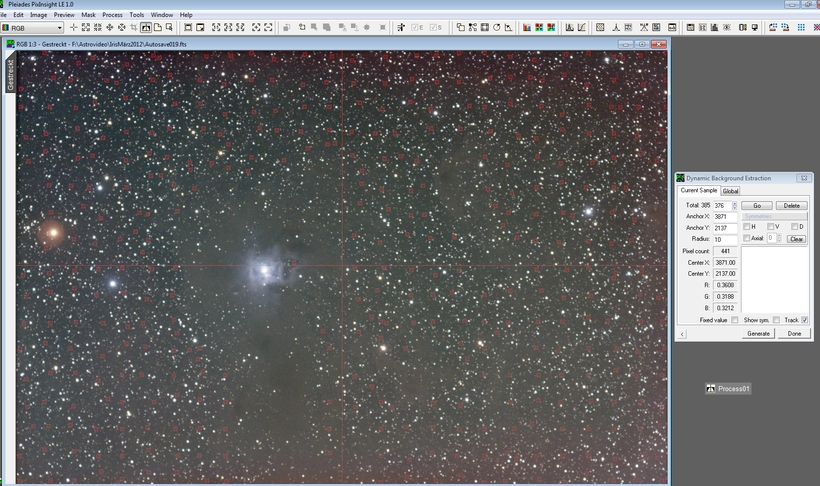820x486 pixels.
Task: Click the bar chart statistics icon
Action: tap(714, 27)
